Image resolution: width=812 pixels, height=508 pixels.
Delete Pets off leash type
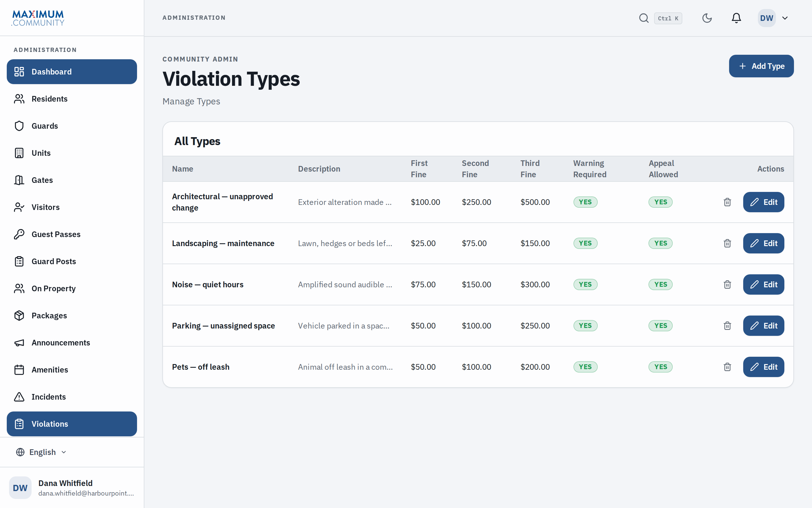click(727, 367)
